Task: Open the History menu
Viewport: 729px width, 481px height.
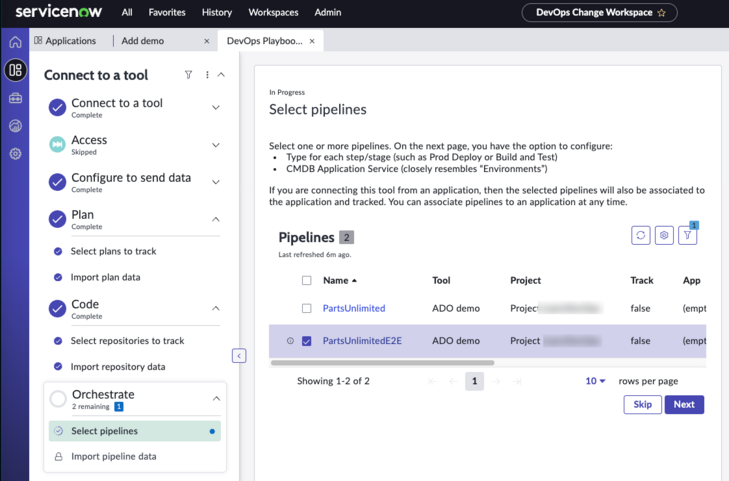Action: 217,13
